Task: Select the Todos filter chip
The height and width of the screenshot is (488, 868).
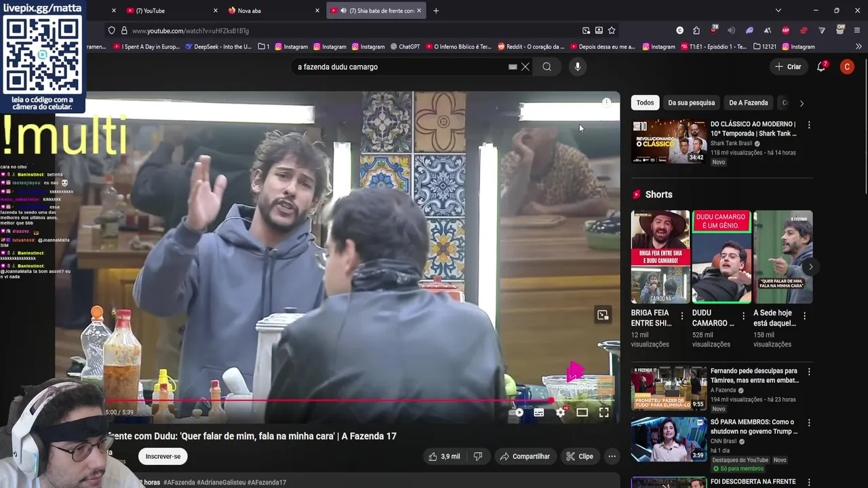Action: (x=645, y=103)
